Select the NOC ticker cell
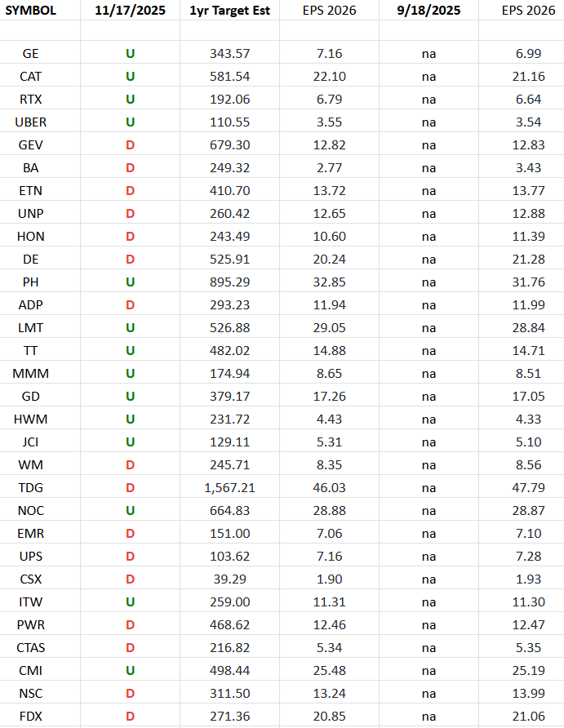 pyautogui.click(x=31, y=510)
